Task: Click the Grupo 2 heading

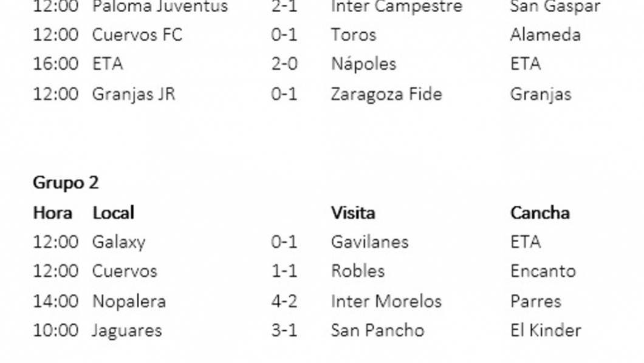Action: click(x=66, y=183)
